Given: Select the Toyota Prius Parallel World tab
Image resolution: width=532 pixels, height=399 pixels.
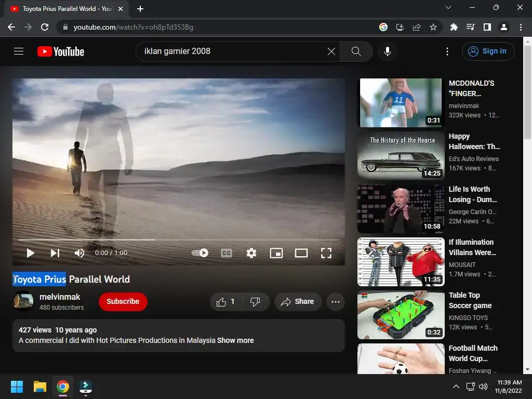Looking at the screenshot, I should tap(66, 9).
